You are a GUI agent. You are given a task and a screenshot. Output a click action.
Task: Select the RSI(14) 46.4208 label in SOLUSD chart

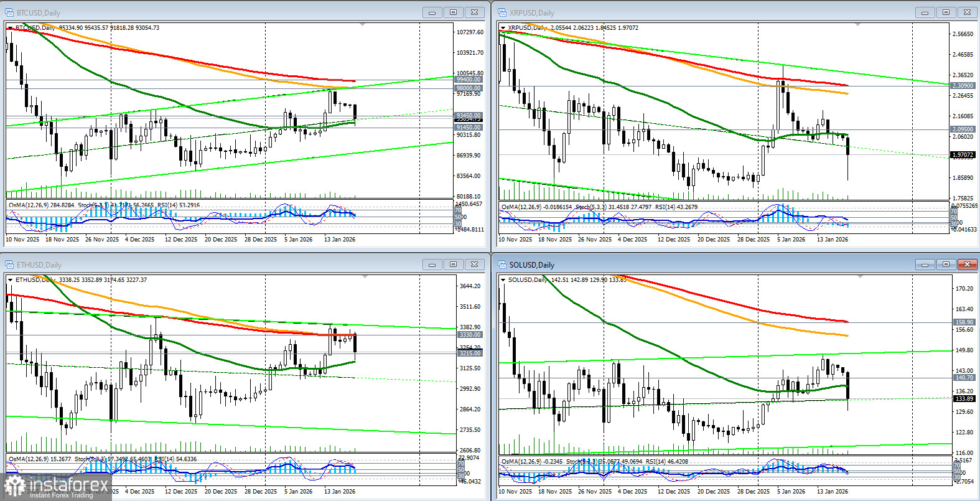(x=666, y=462)
